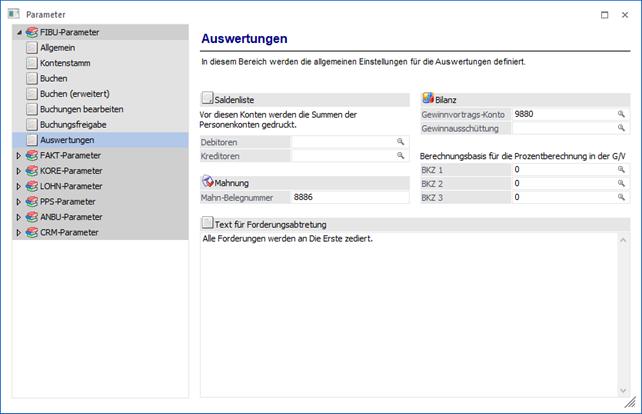
Task: Expand the FAKT-Parameter tree node
Action: [19, 156]
